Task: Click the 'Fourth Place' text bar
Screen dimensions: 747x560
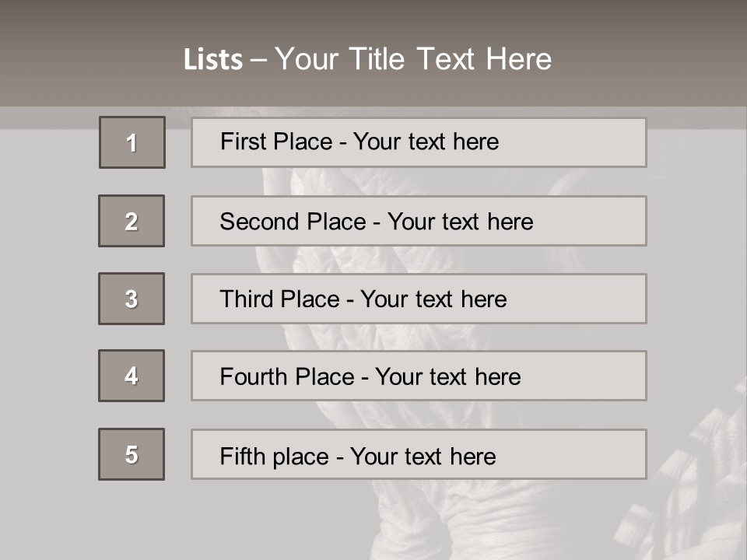Action: click(x=419, y=376)
